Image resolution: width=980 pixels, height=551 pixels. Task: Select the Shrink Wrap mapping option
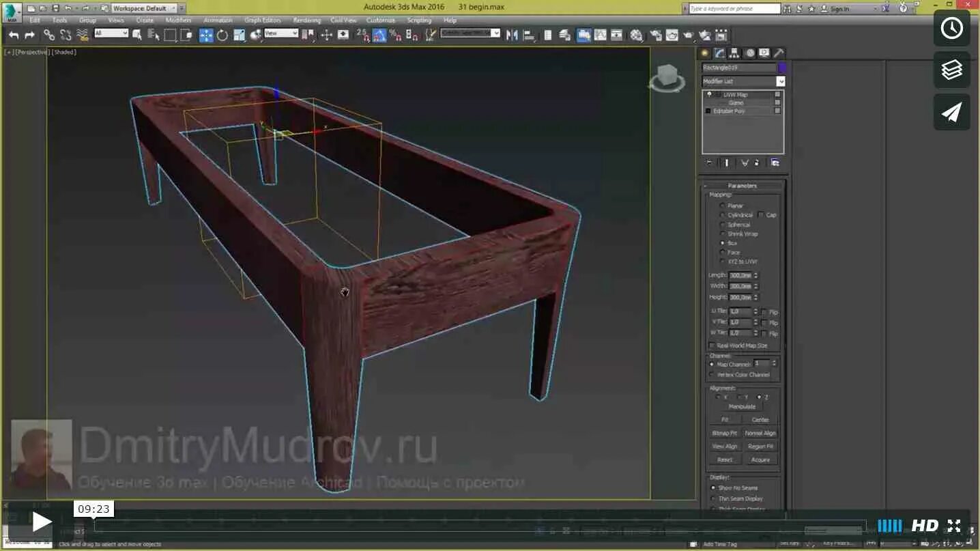tap(723, 234)
